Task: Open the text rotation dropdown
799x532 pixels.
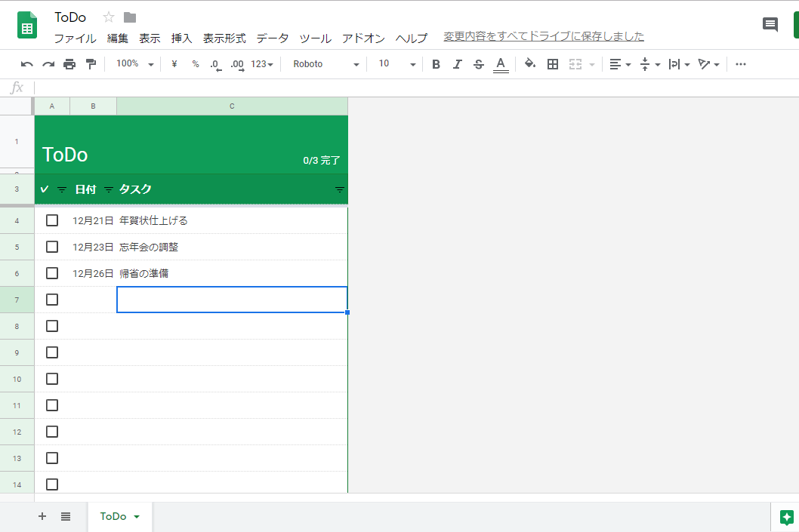Action: click(709, 64)
